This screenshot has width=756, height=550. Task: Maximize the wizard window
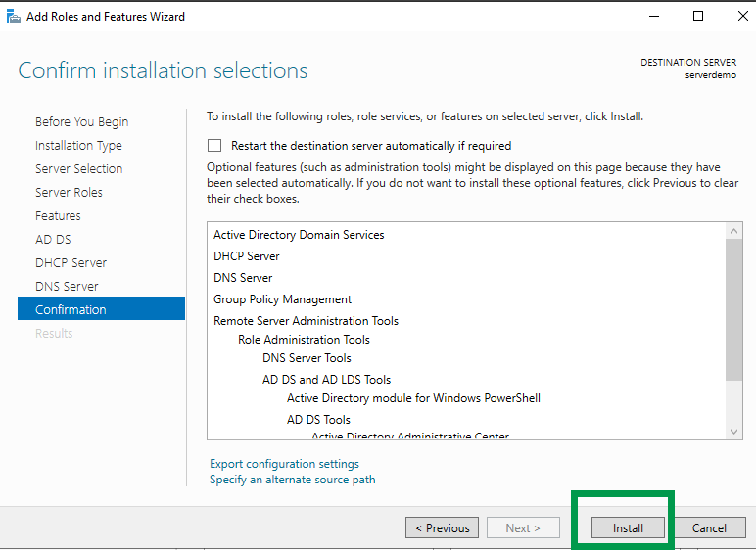[697, 16]
